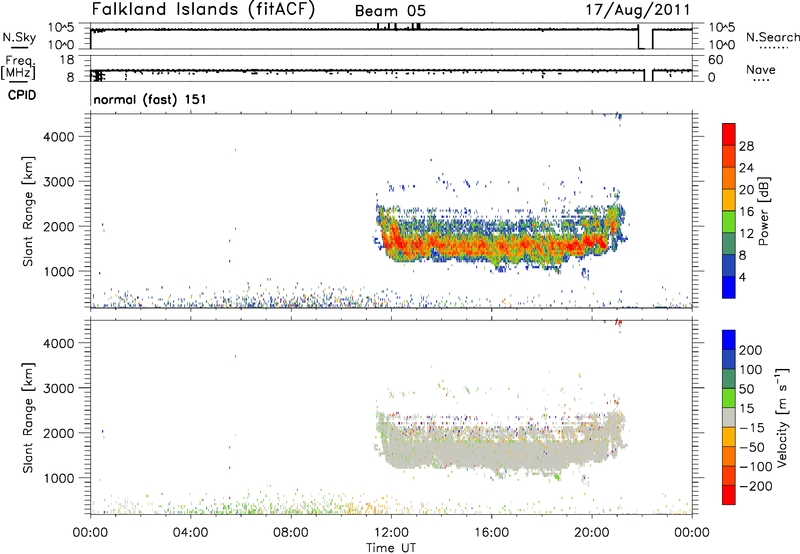800x554 pixels.
Task: Click the "18" frequency axis tick
Action: 67,60
